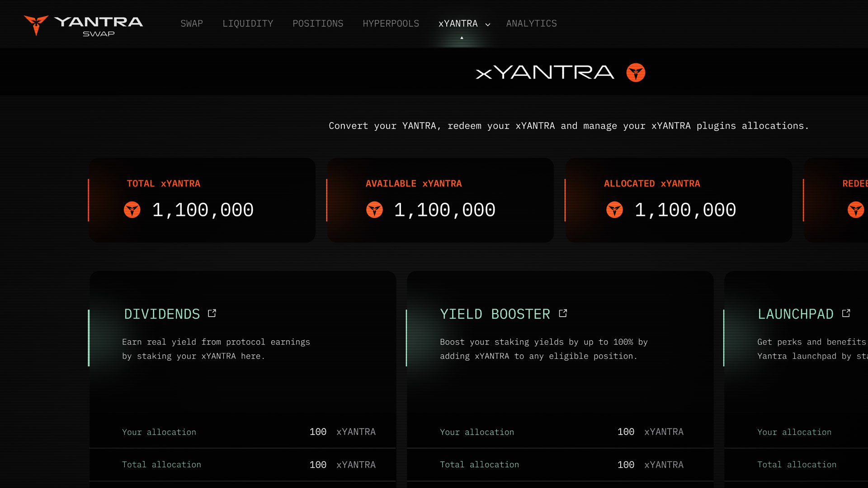The width and height of the screenshot is (868, 488).
Task: Click orange token icon beside xYANTRA title
Action: coord(636,72)
